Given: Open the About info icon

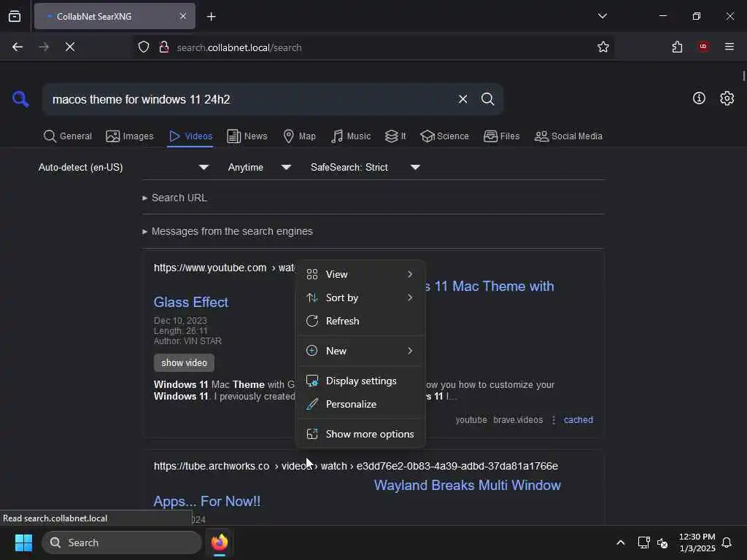Looking at the screenshot, I should coord(699,98).
